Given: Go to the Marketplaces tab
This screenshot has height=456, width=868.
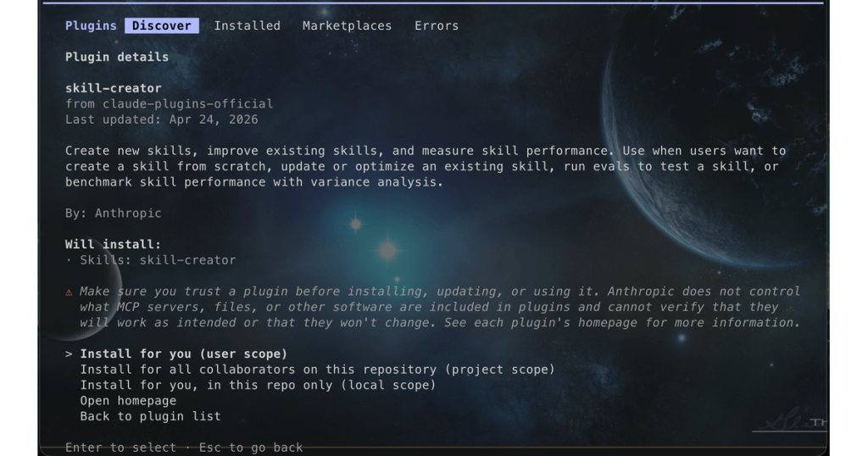Looking at the screenshot, I should point(347,25).
